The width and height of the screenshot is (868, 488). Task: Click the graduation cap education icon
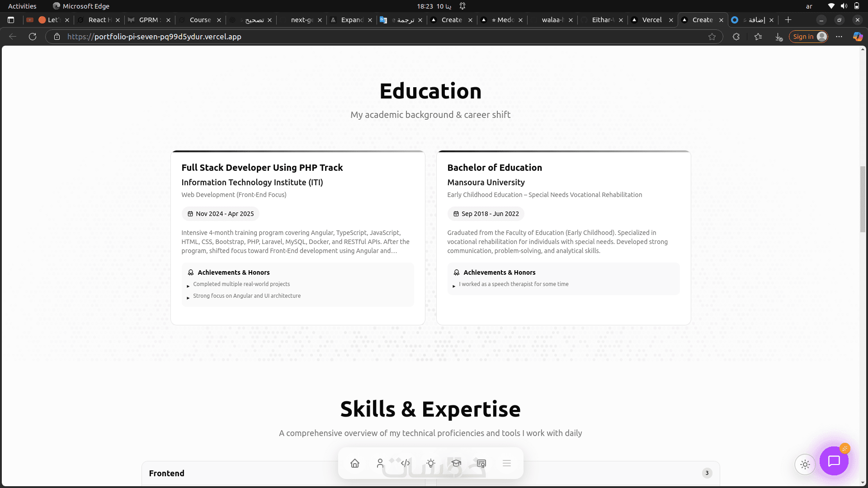456,463
